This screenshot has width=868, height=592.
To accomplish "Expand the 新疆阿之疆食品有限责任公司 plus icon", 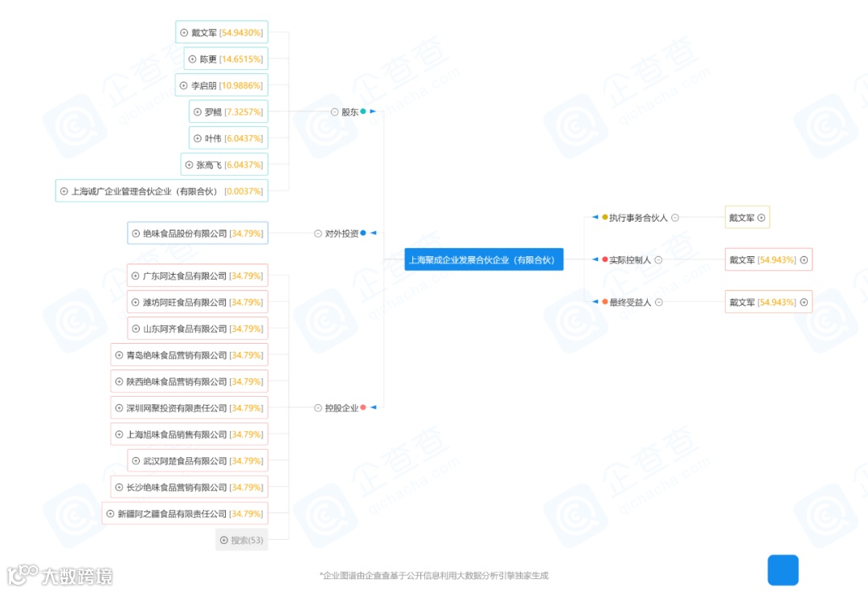I will 110,514.
